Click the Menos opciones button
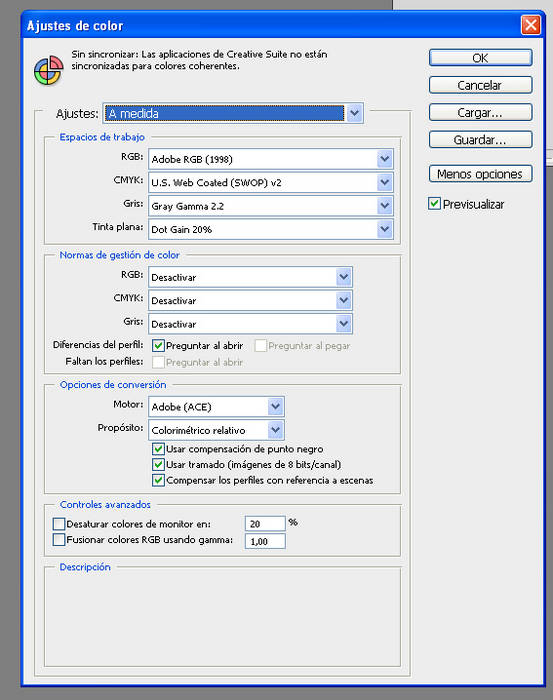The image size is (553, 700). 480,174
